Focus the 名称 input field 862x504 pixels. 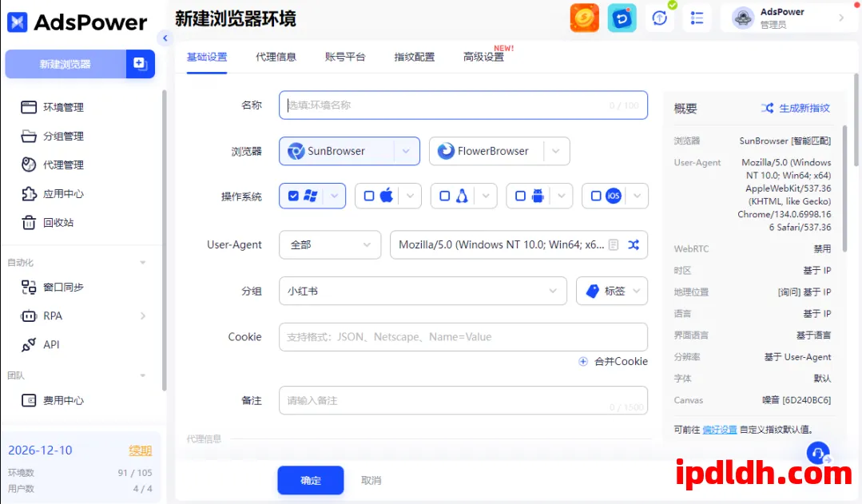tap(463, 105)
